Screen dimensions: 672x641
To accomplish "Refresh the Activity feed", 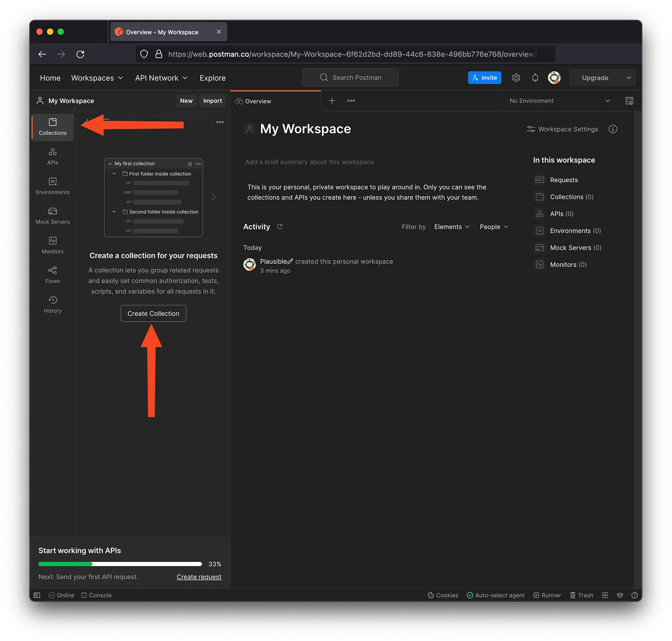I will pos(280,226).
